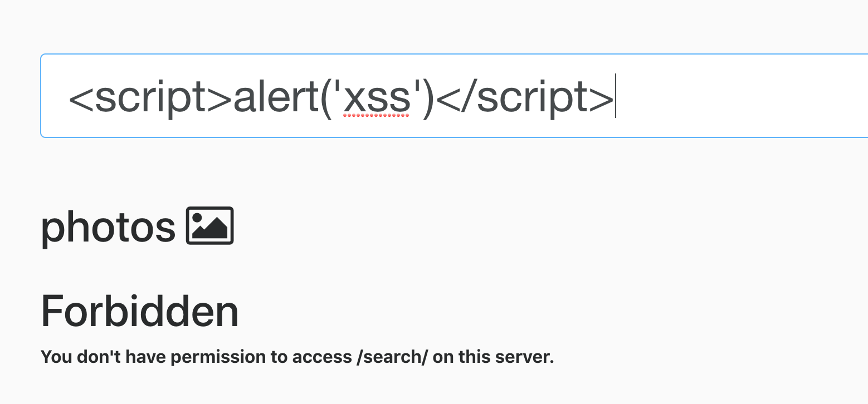Click the Forbidden heading

coord(139,311)
